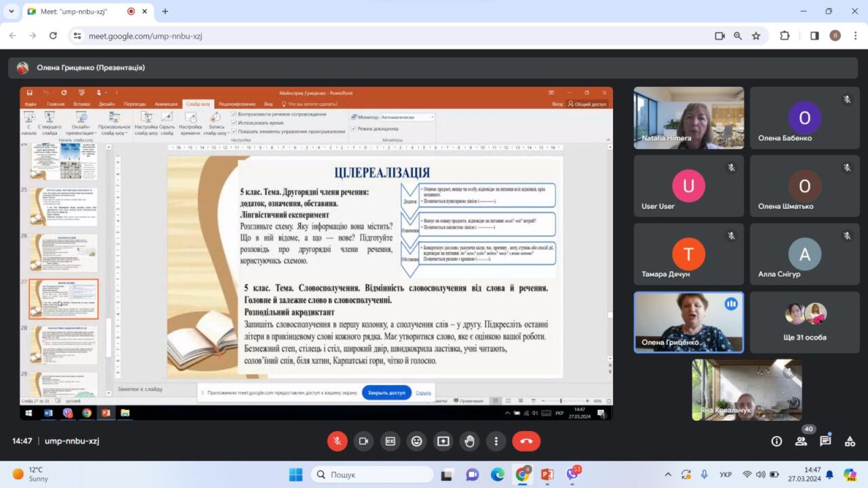Screen dimensions: 868x488
Task: Bookmark this page with the star icon
Action: (756, 36)
